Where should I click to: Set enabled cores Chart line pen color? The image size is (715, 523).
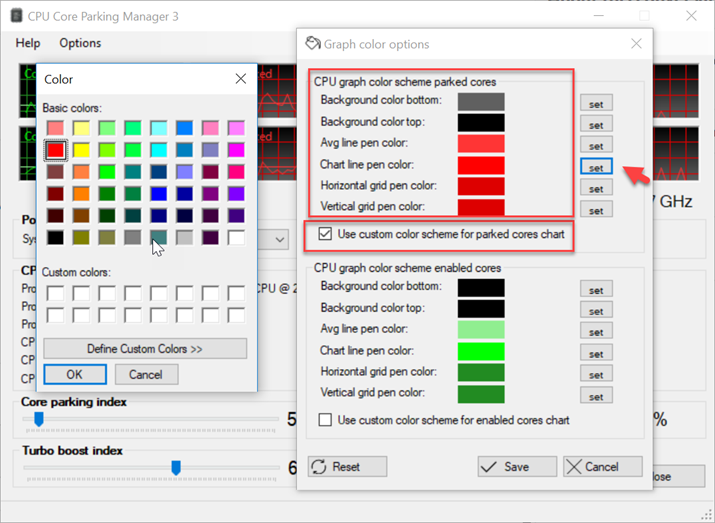point(596,353)
